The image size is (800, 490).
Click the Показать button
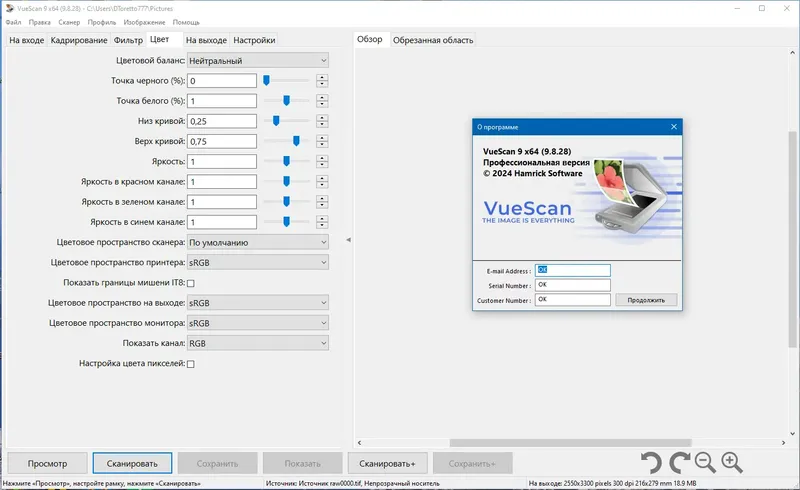[x=303, y=463]
